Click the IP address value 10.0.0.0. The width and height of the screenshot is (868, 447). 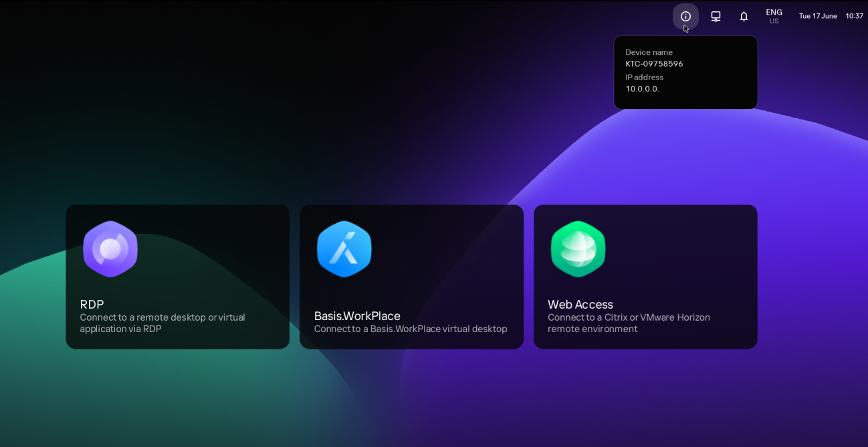(x=642, y=89)
